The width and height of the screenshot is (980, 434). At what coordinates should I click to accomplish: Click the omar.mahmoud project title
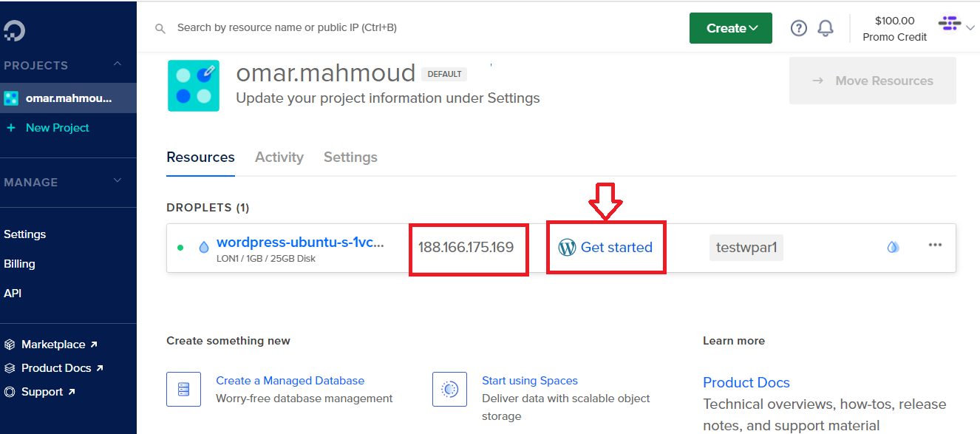coord(326,73)
